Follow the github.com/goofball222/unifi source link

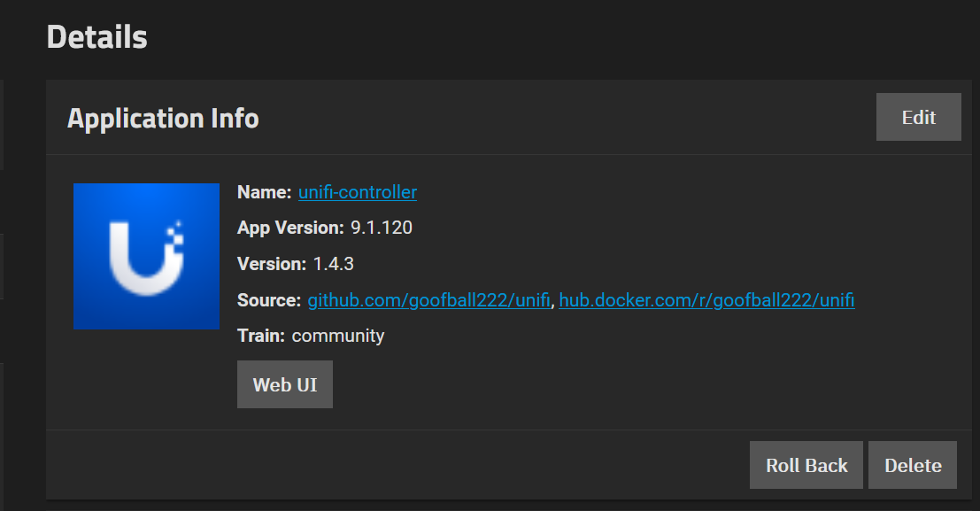tap(428, 300)
